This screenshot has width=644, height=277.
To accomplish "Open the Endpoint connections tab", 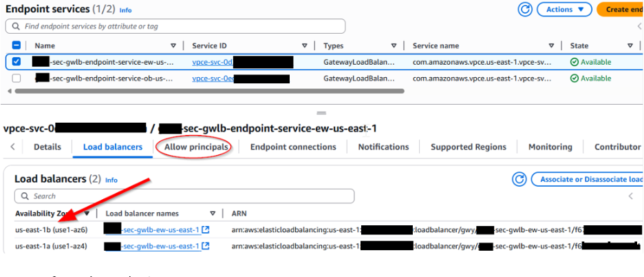I will click(293, 147).
